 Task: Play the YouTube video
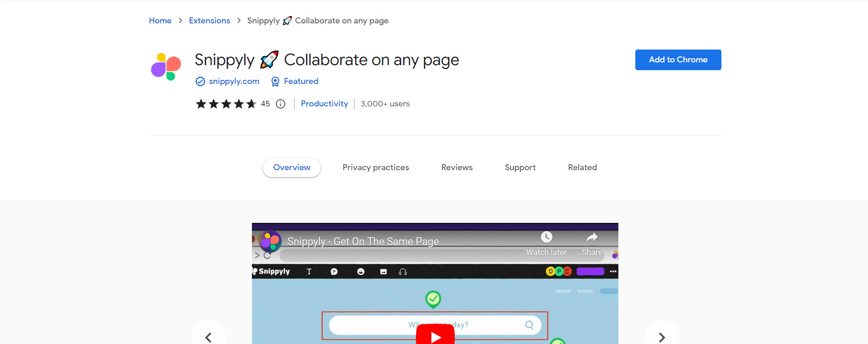point(435,335)
